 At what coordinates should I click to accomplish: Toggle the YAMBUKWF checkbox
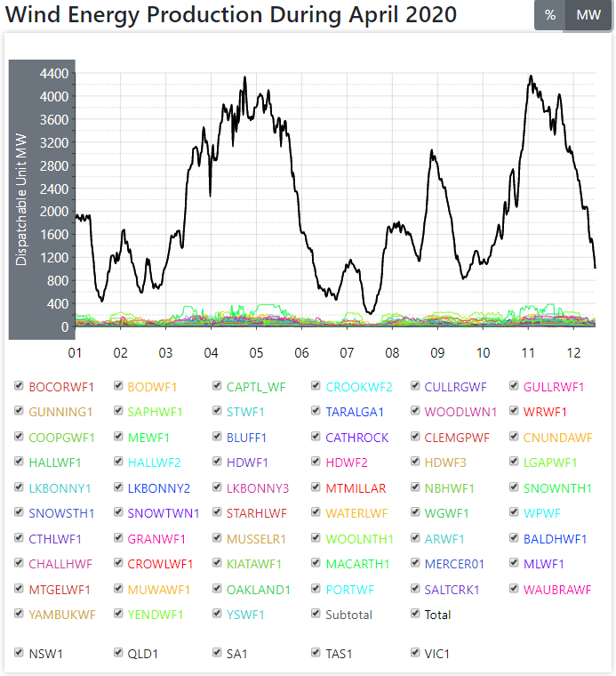pyautogui.click(x=20, y=614)
